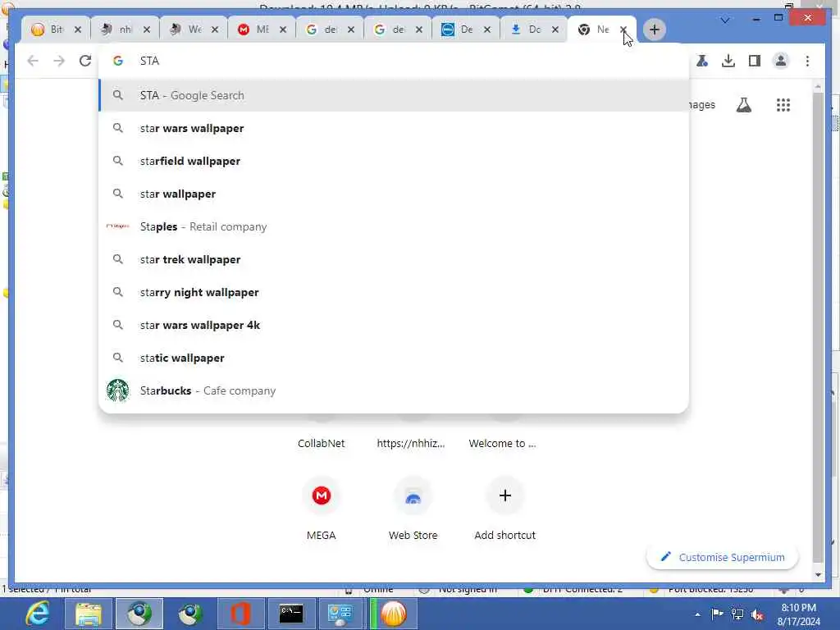Open Internet Explorer from taskbar
The width and height of the screenshot is (840, 630).
coord(38,614)
